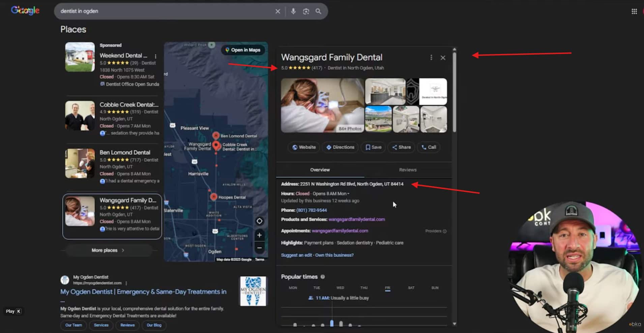Open the Google apps launcher grid
644x333 pixels.
click(x=634, y=11)
